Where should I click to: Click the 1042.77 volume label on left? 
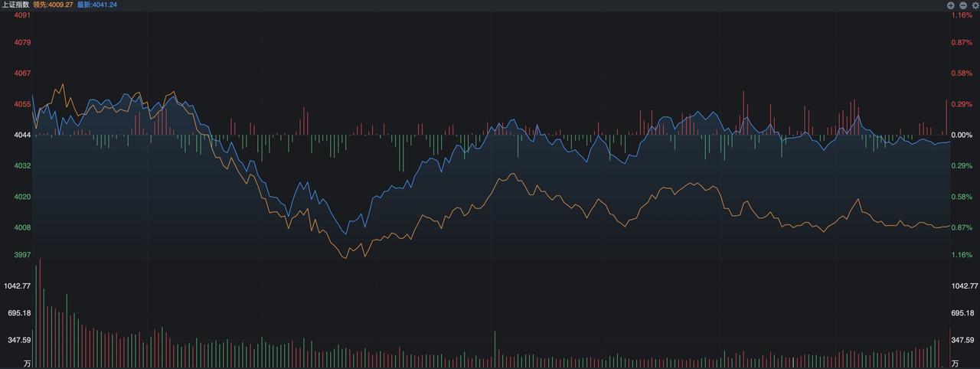click(17, 286)
